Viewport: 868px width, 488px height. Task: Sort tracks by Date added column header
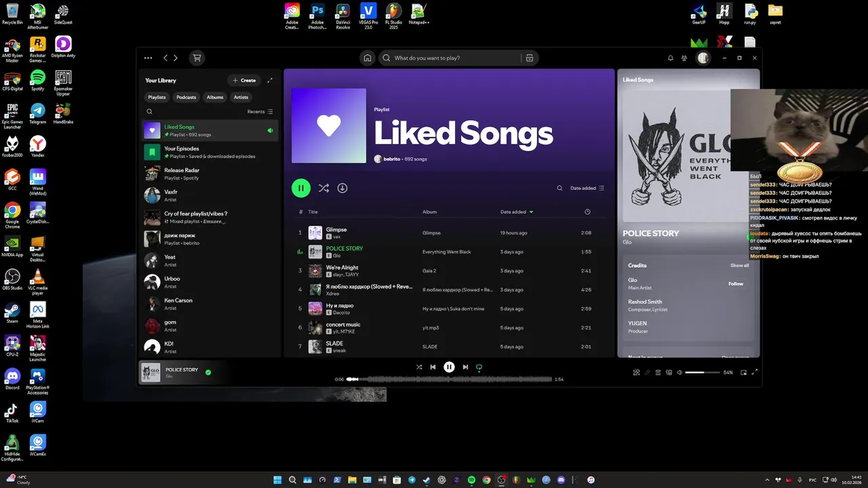517,212
